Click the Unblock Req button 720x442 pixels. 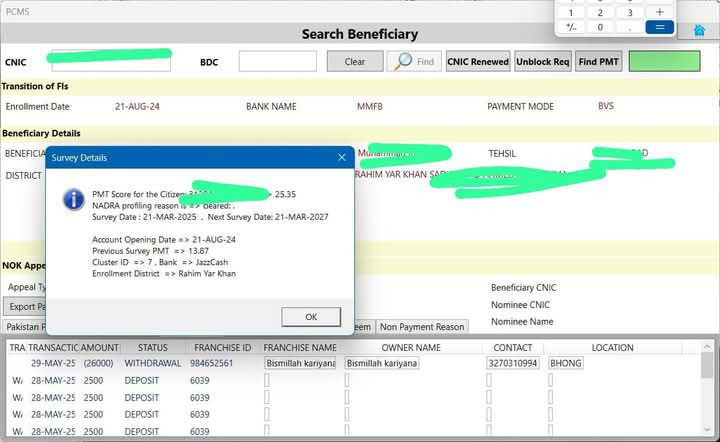point(543,62)
